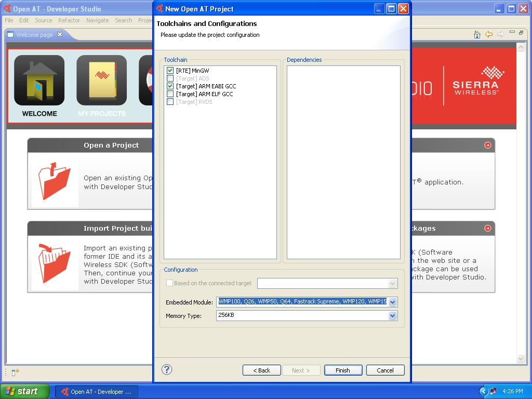The width and height of the screenshot is (532, 399).
Task: Click red arrow on top right panel header
Action: click(487, 145)
